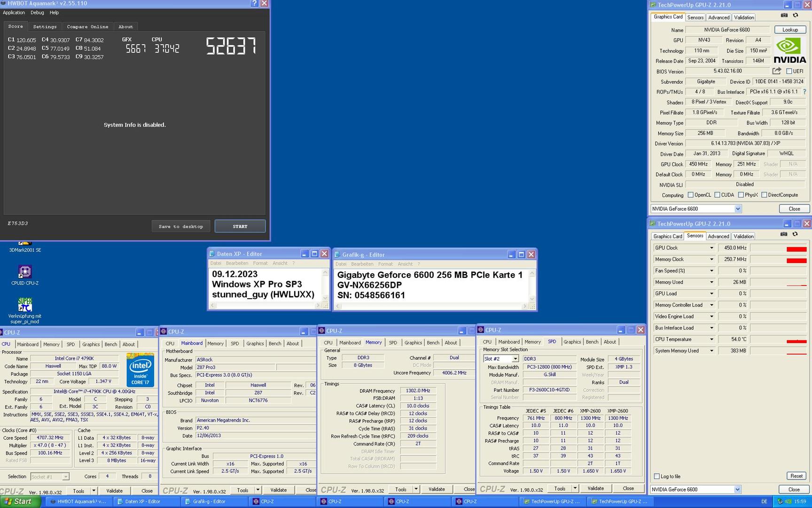The image size is (812, 508).
Task: Click the Daten XP - Editor title bar icon
Action: [212, 254]
